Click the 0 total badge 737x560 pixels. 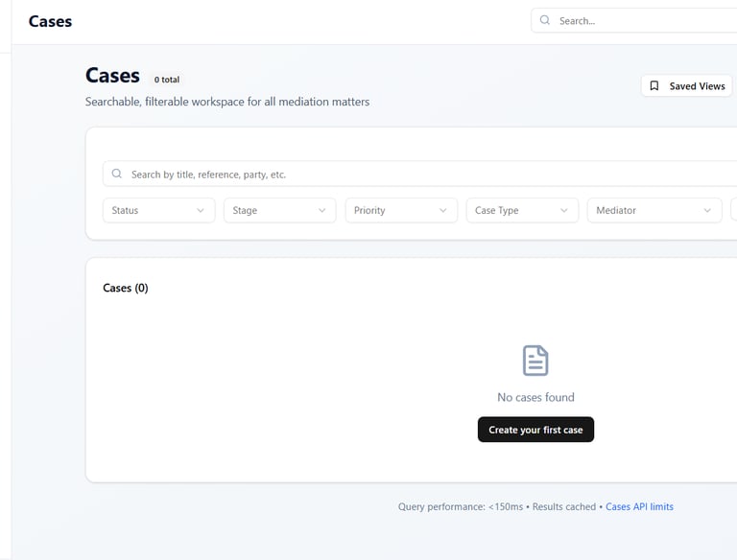click(x=167, y=80)
